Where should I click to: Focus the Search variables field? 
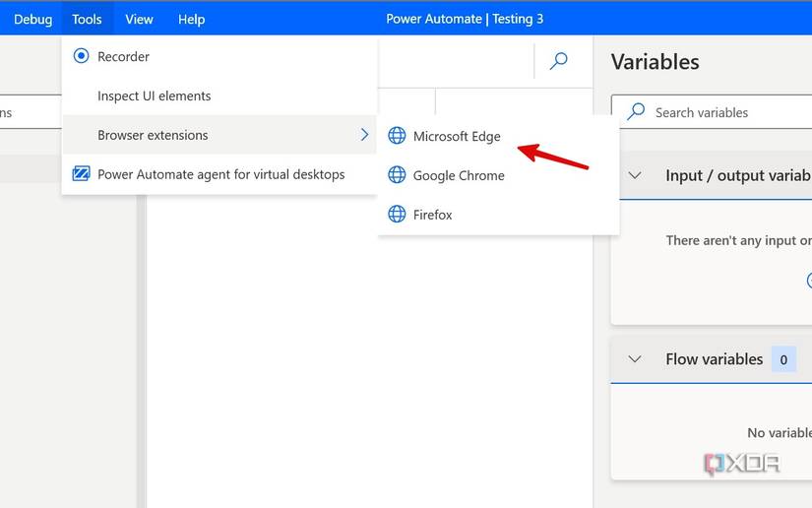coord(712,112)
